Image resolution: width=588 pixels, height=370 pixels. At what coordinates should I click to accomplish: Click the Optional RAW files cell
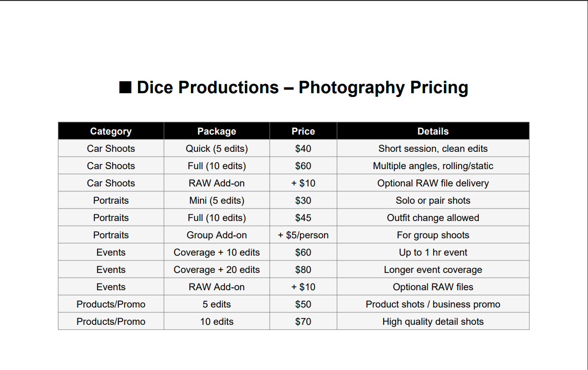coord(433,287)
